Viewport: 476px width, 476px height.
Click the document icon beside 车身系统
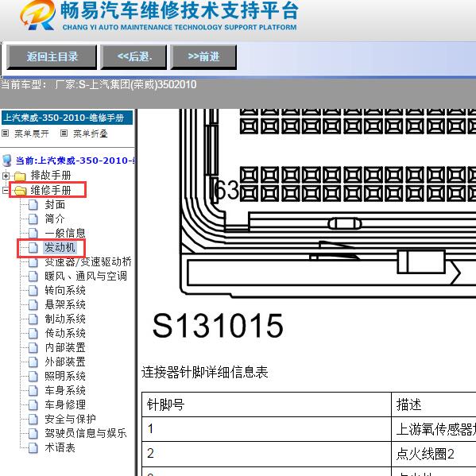[x=33, y=390]
